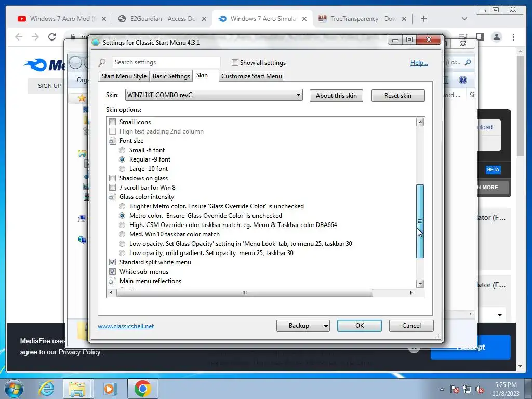This screenshot has height=399, width=532.
Task: Open Customize Start Menu tab
Action: [x=251, y=76]
